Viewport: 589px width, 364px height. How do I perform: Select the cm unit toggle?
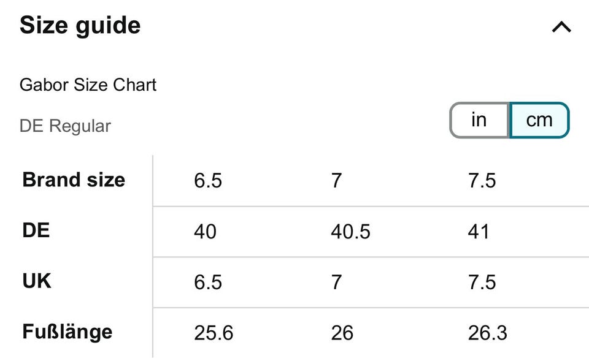point(539,119)
